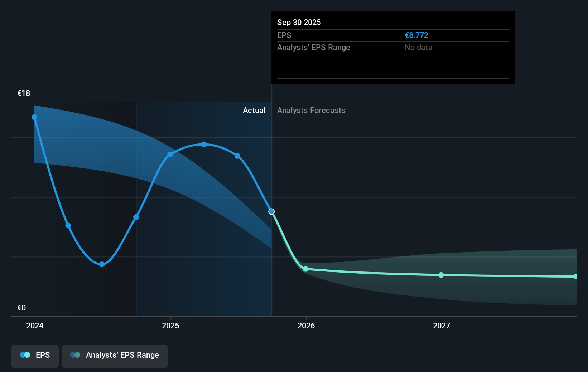Open the Analysts Forecasts section

click(311, 110)
